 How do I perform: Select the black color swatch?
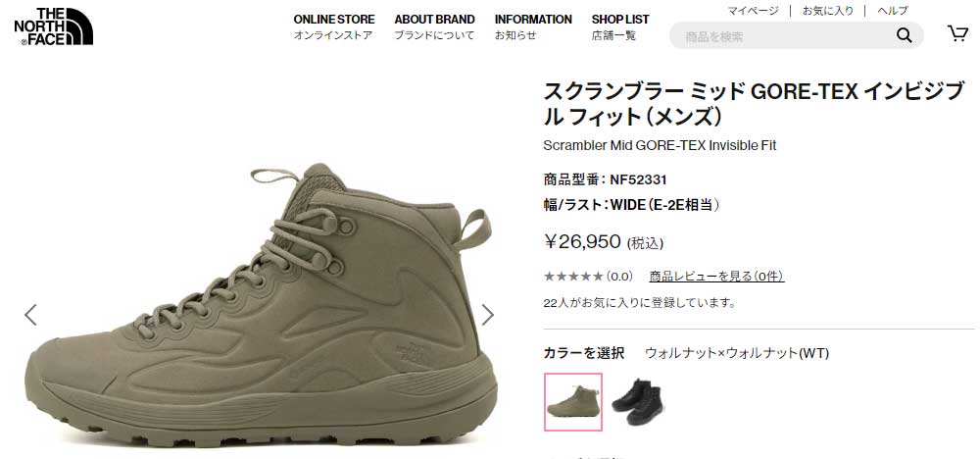[638, 402]
